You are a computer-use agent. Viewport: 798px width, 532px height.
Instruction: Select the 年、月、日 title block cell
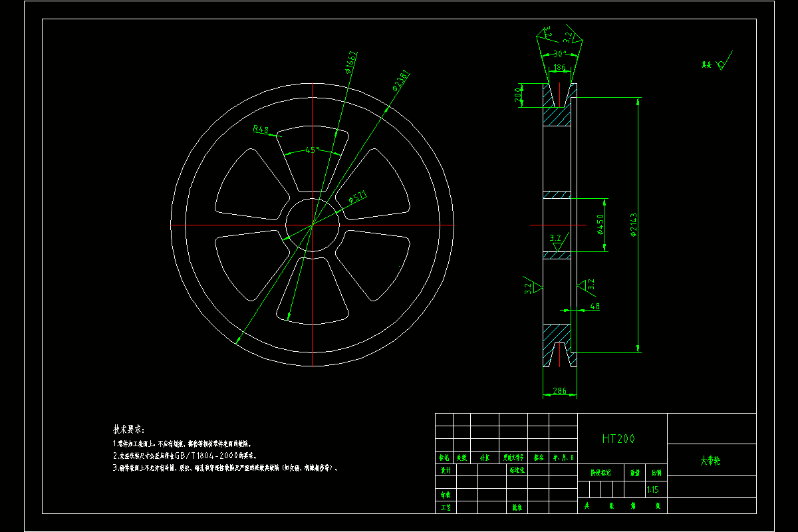point(563,458)
